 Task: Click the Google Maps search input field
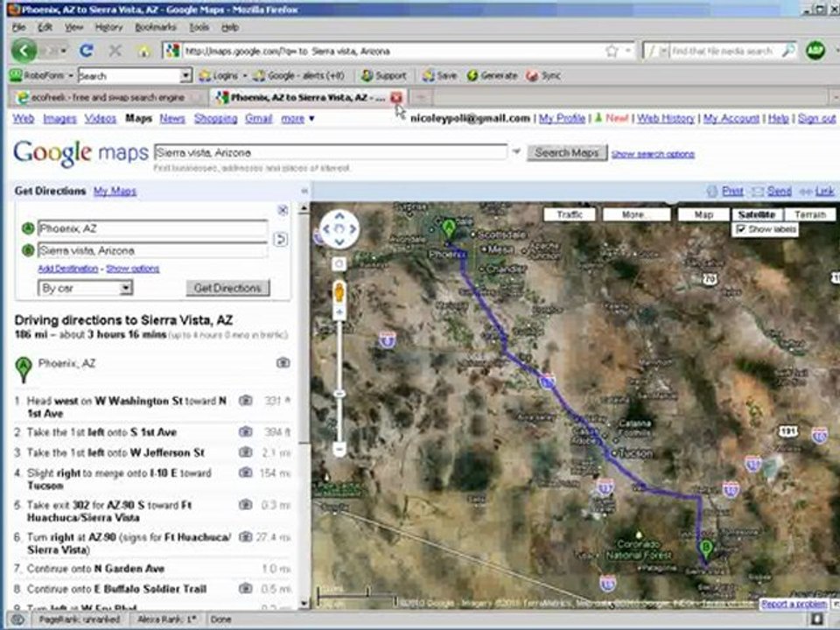click(331, 152)
